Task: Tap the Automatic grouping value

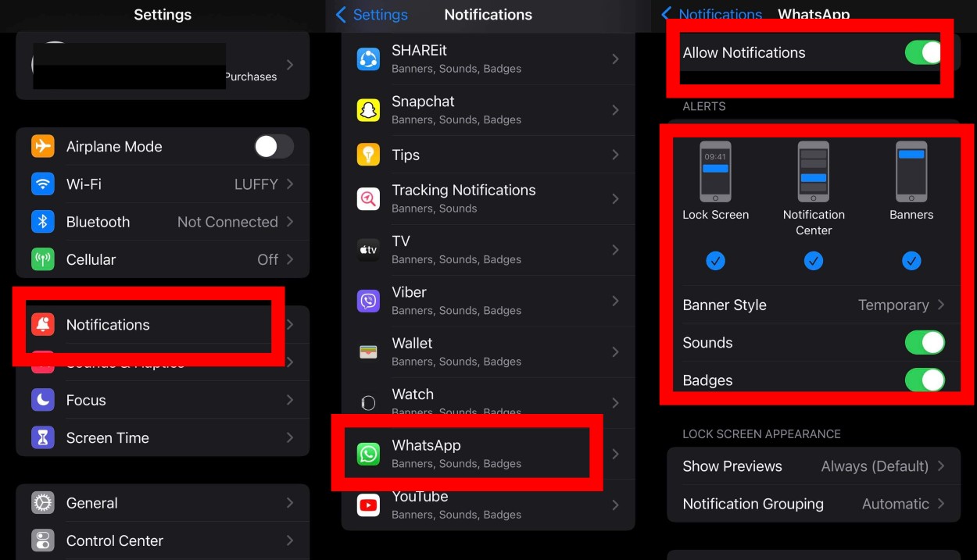Action: [896, 504]
